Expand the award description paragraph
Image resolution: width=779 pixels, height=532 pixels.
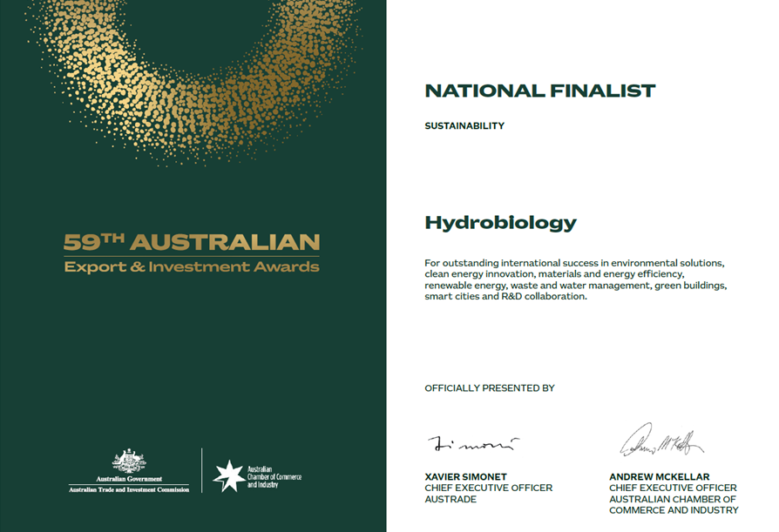click(575, 282)
